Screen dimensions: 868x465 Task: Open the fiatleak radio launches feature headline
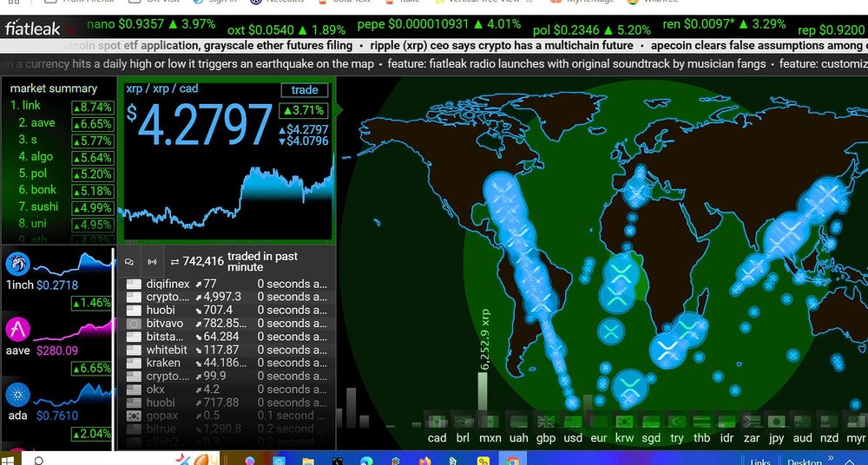[576, 63]
